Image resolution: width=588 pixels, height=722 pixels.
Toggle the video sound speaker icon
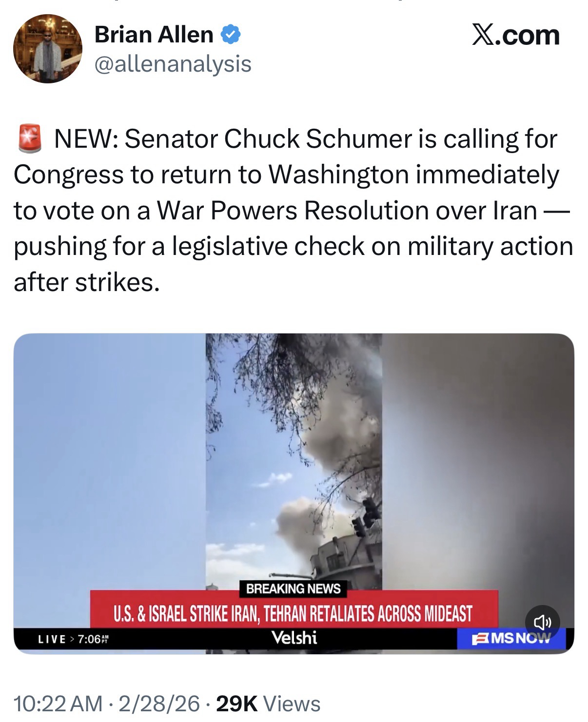(543, 622)
